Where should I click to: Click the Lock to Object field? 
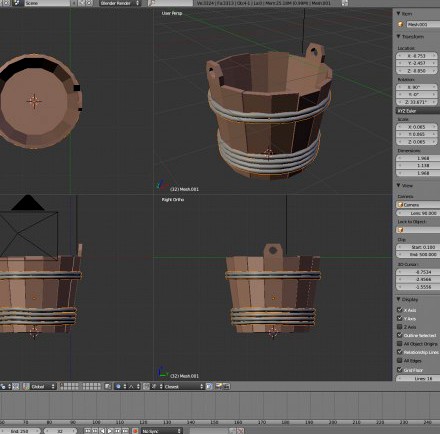click(418, 230)
